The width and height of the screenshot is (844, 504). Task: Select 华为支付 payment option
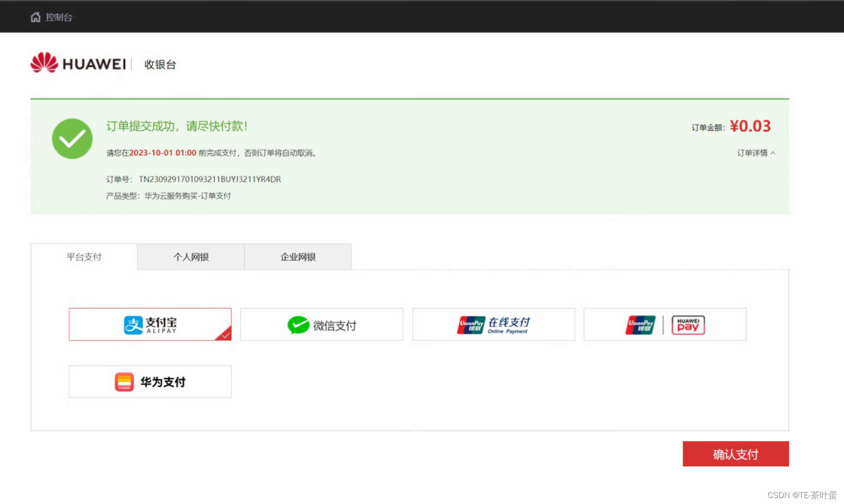150,382
